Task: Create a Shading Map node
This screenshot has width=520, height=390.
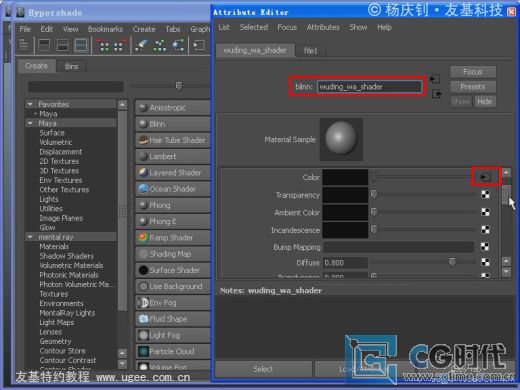Action: click(173, 254)
